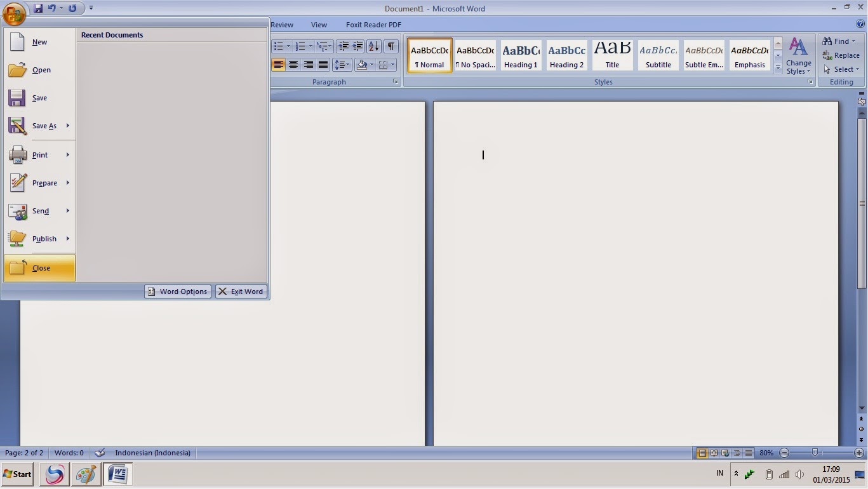Open the Foxit Reader PDF tab

click(x=373, y=24)
